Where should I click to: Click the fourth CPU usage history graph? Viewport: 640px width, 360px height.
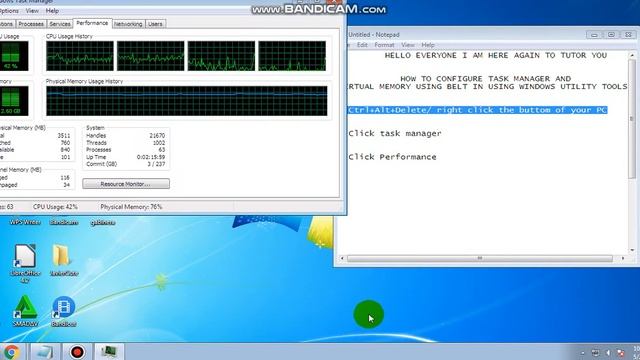click(292, 56)
